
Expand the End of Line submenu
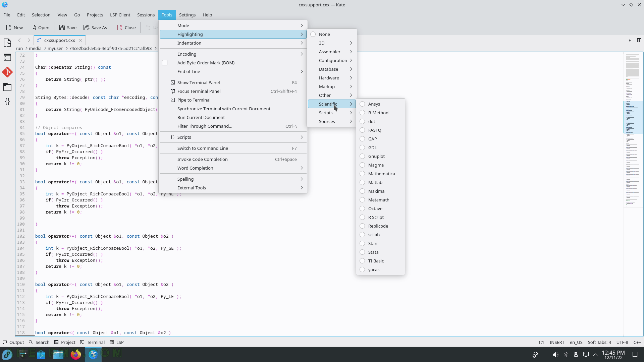pos(233,71)
